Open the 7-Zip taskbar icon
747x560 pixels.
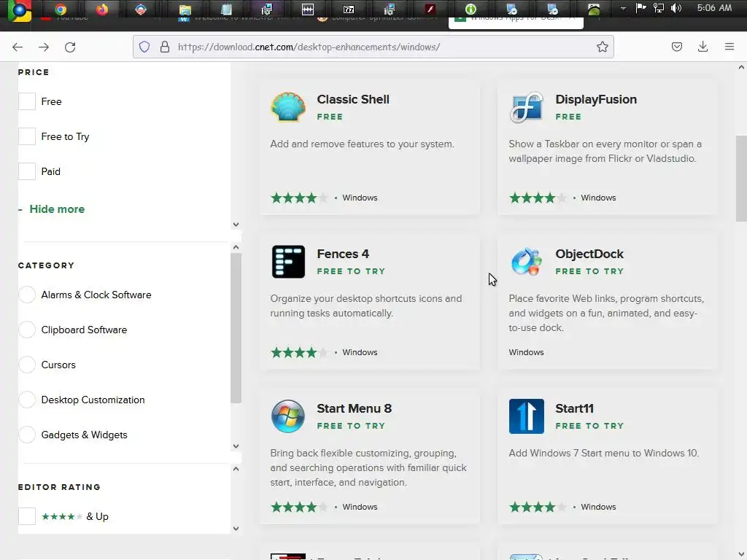(x=349, y=9)
